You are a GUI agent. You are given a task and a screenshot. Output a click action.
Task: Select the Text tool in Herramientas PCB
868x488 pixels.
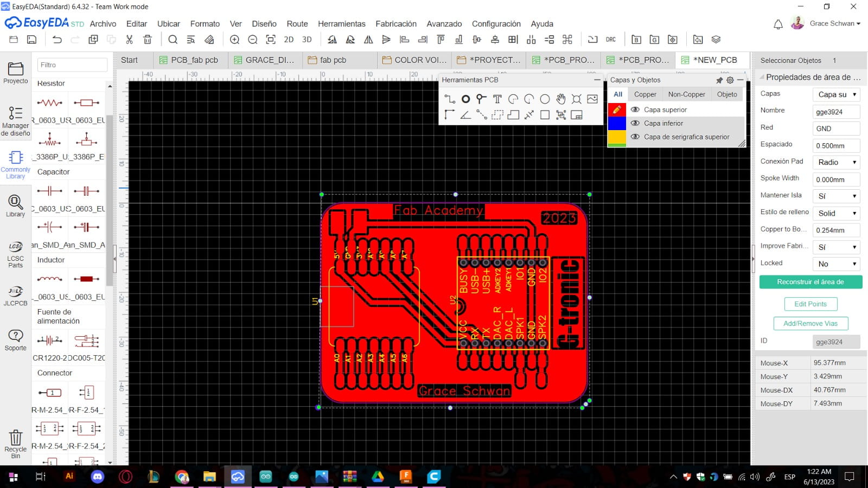pyautogui.click(x=497, y=99)
